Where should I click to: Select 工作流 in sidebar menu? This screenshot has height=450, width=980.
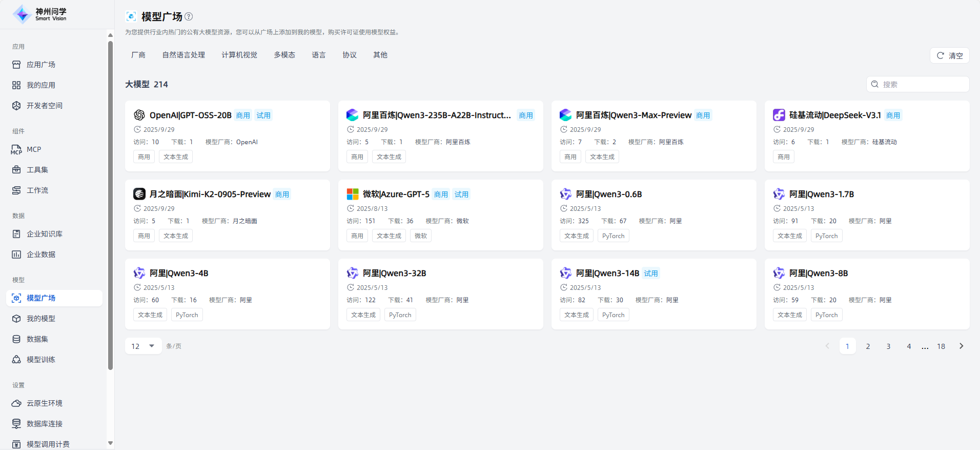tap(37, 190)
